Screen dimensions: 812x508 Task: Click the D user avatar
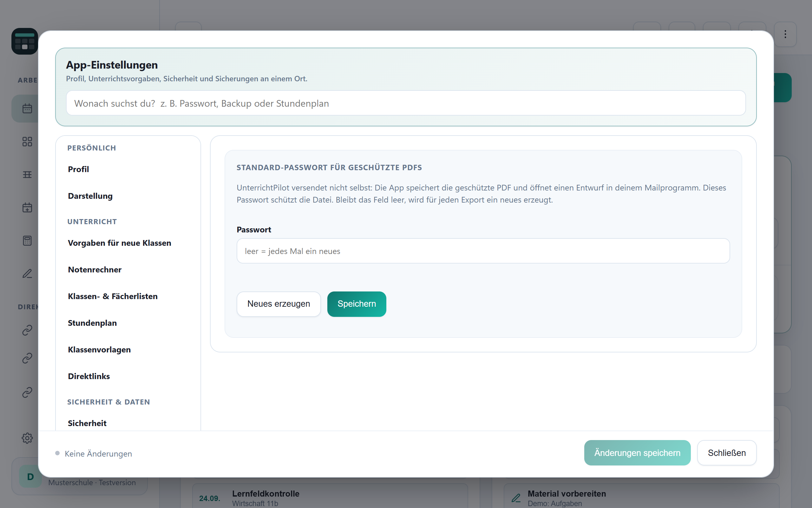coord(30,477)
